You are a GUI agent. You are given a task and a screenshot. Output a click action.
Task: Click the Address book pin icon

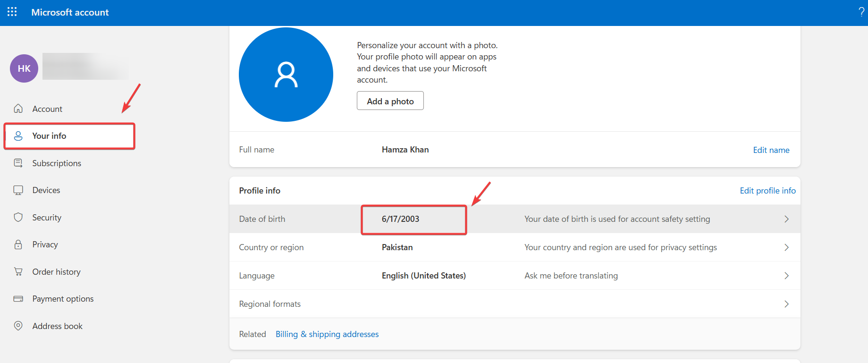18,326
